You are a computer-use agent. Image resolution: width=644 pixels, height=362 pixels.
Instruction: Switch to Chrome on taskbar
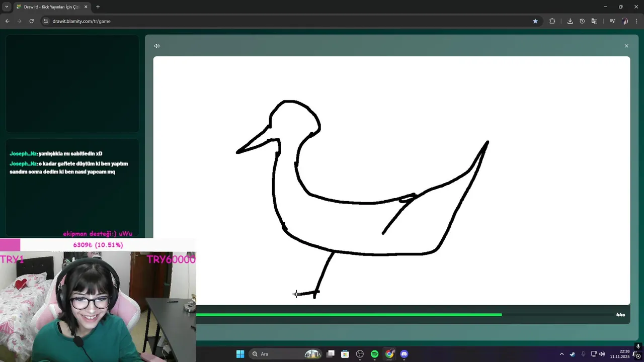(389, 354)
